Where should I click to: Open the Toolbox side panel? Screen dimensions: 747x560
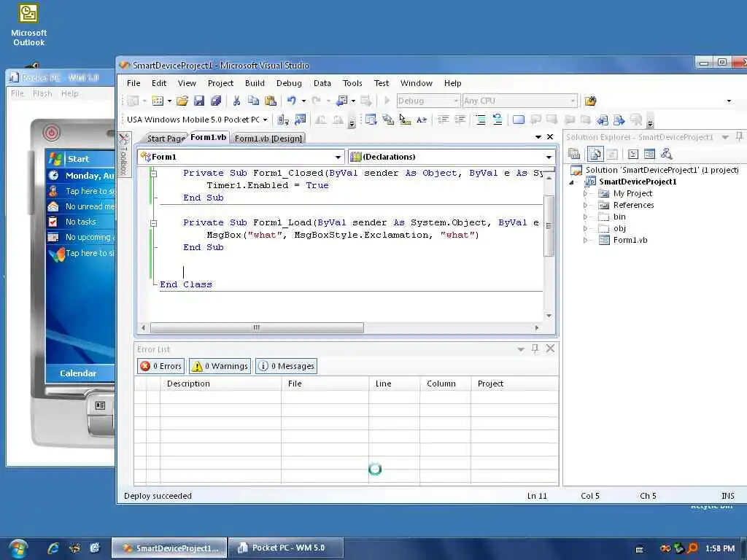[x=124, y=154]
